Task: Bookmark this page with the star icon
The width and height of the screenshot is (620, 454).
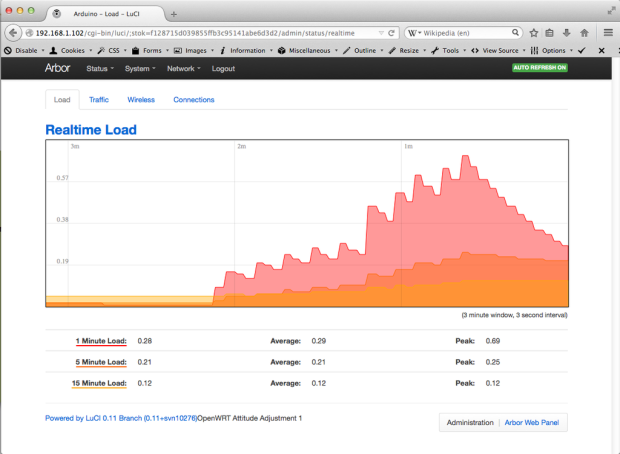Action: [x=533, y=33]
